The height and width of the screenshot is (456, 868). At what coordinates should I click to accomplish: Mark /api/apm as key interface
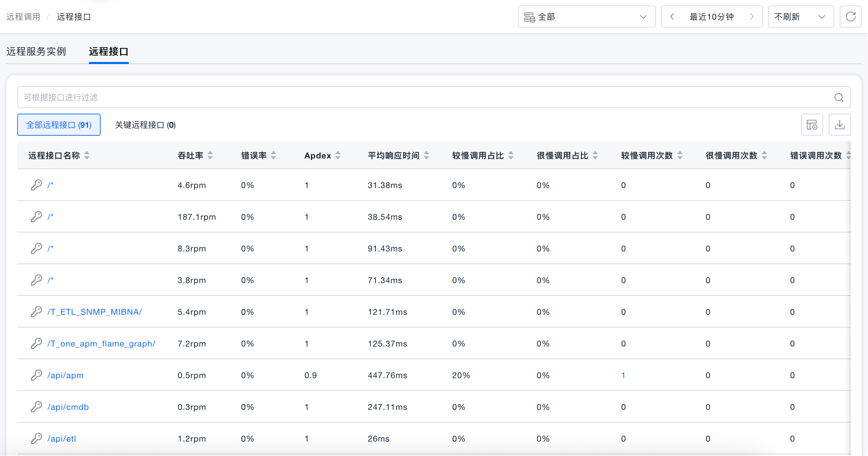36,375
